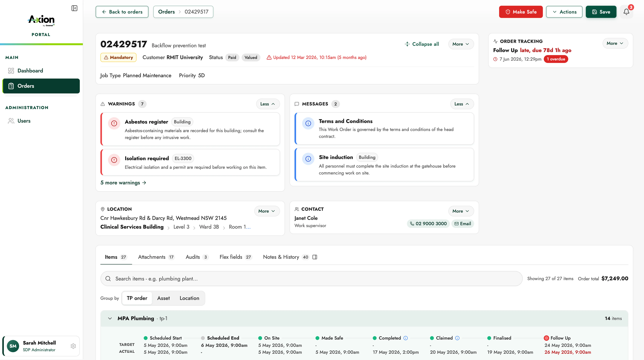This screenshot has width=644, height=360.
Task: Open the Users menu item
Action: (41, 121)
